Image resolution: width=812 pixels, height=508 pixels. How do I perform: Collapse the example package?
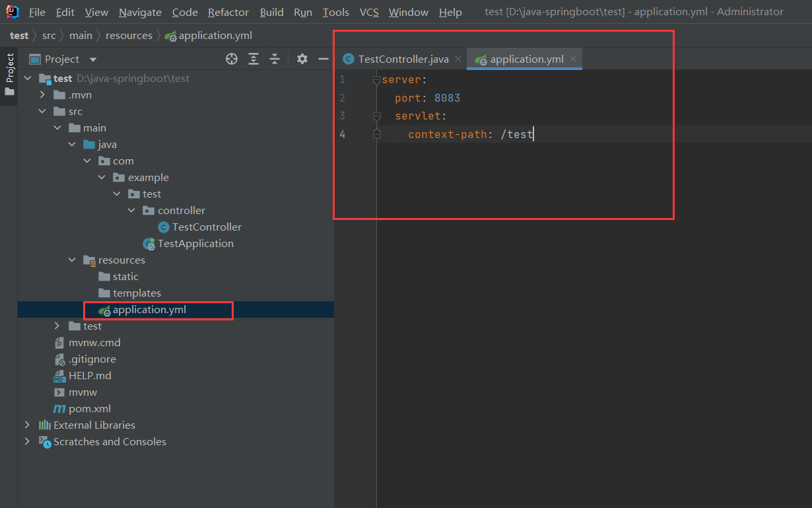(102, 178)
